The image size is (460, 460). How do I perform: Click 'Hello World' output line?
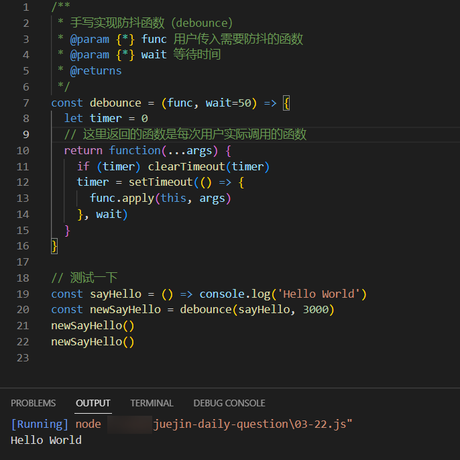point(46,440)
